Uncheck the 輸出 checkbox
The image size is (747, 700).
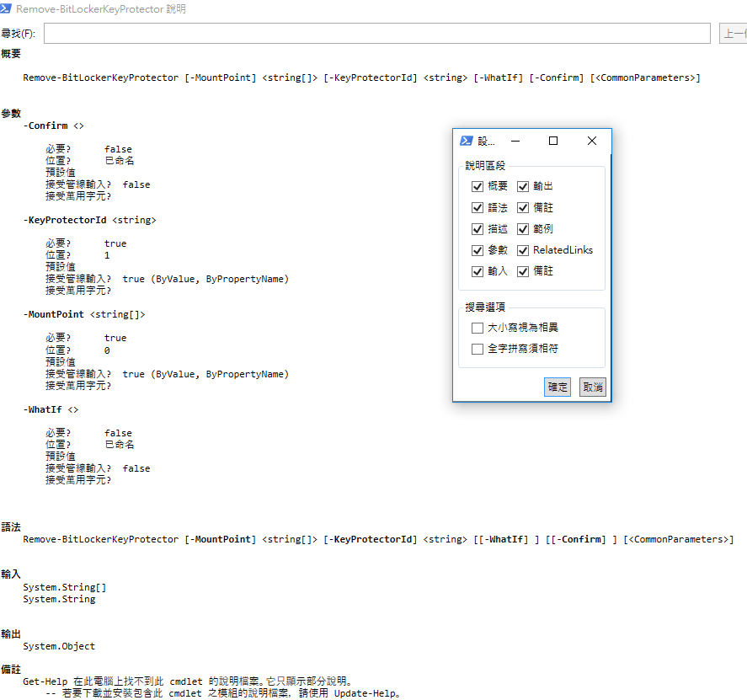[523, 186]
